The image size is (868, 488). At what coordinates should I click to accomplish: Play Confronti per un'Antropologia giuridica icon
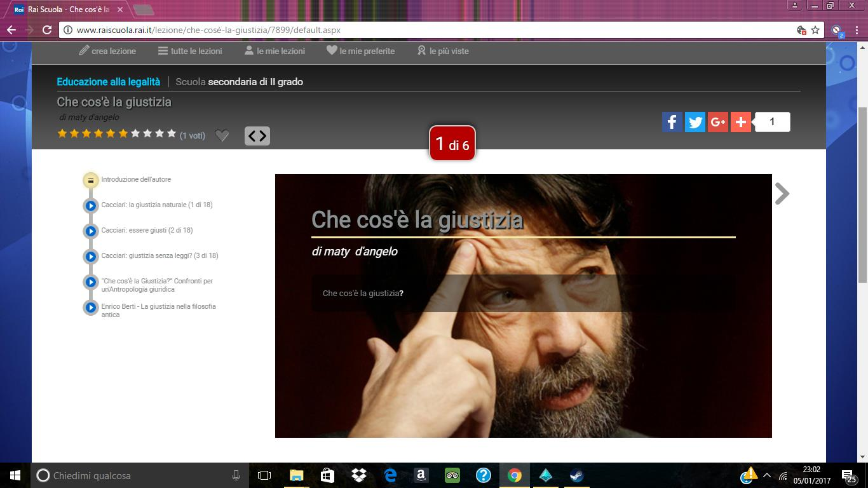click(x=91, y=282)
